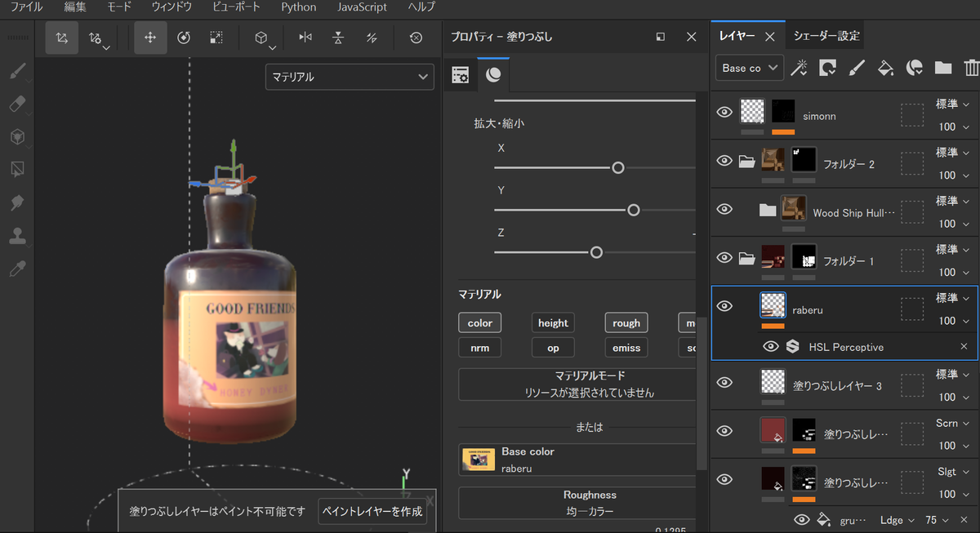The image size is (980, 533).
Task: Toggle the emiss material channel button
Action: (626, 348)
